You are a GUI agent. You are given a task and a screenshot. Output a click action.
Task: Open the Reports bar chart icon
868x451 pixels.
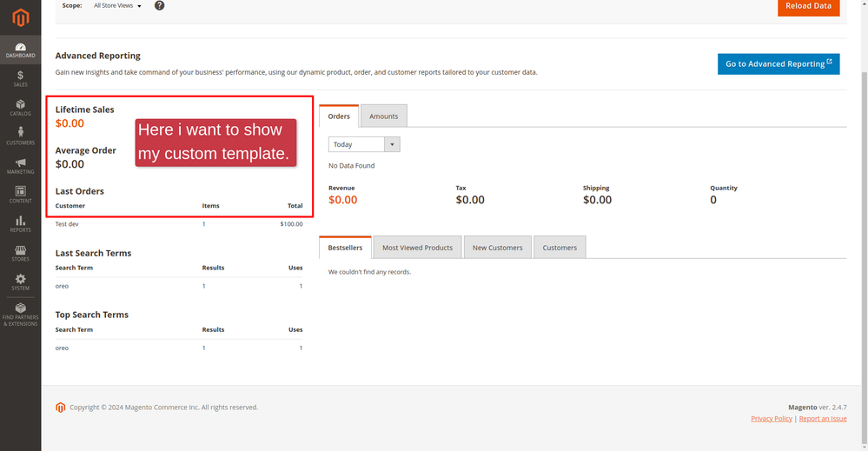coord(20,224)
